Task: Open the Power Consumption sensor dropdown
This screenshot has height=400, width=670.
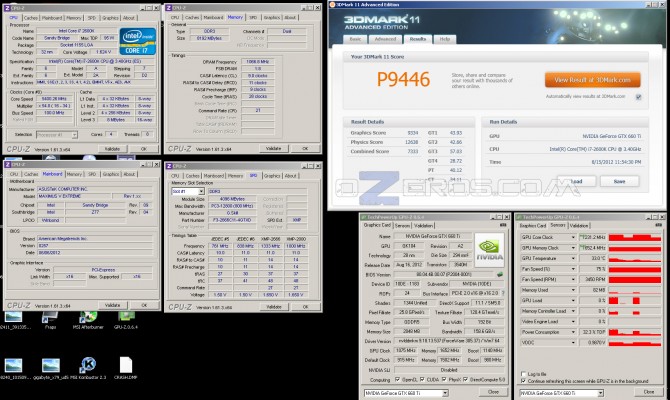Action: [573, 332]
